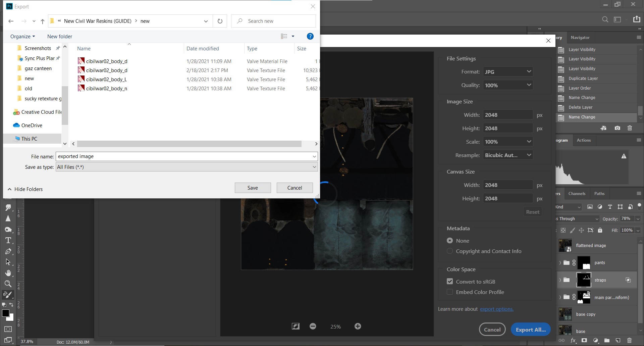Change screen mode icon in toolbar
The height and width of the screenshot is (346, 644).
click(x=8, y=340)
